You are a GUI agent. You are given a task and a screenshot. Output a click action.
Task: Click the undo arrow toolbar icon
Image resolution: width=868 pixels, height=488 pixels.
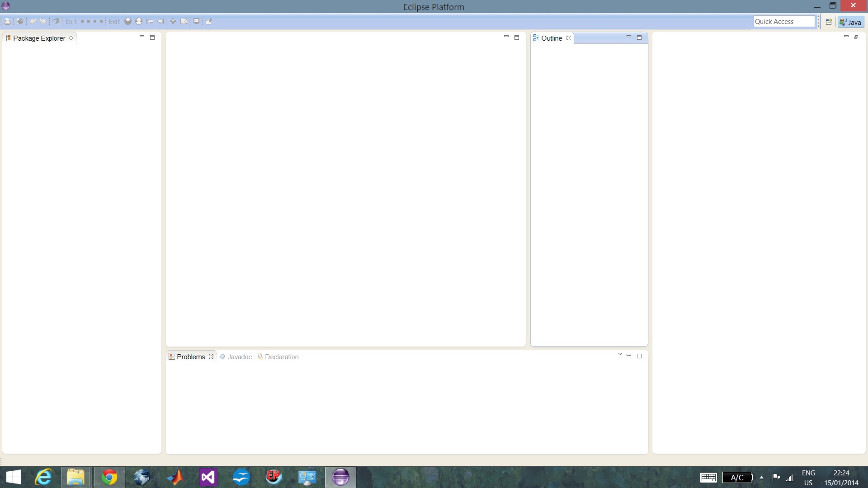point(33,21)
